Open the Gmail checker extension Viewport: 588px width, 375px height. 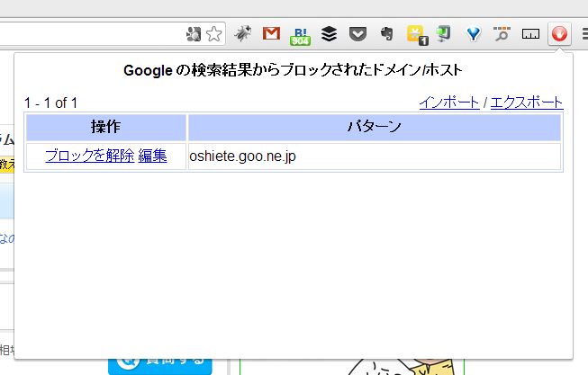point(272,33)
